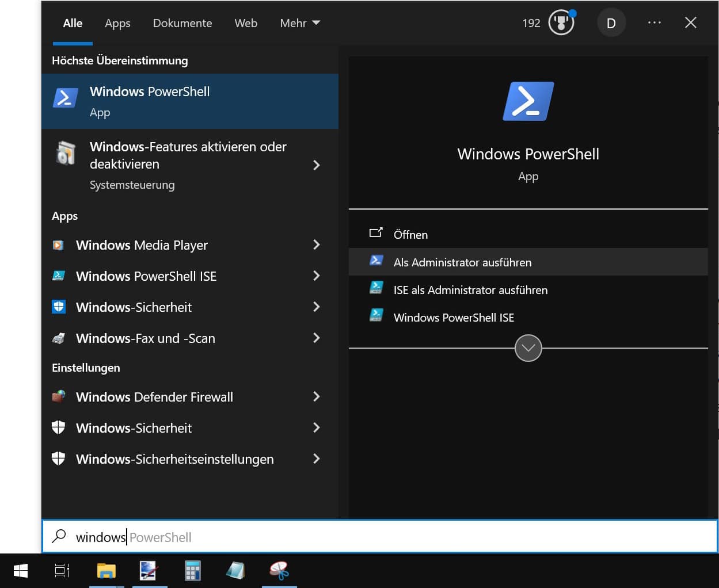Expand the Windows-Sicherheitseinstellungen arrow

pos(316,459)
